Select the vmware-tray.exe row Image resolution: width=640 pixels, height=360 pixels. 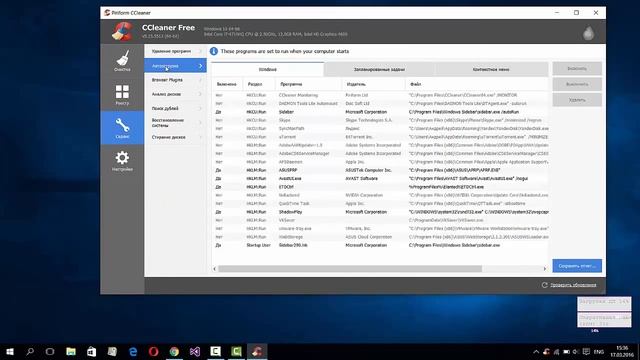point(380,229)
